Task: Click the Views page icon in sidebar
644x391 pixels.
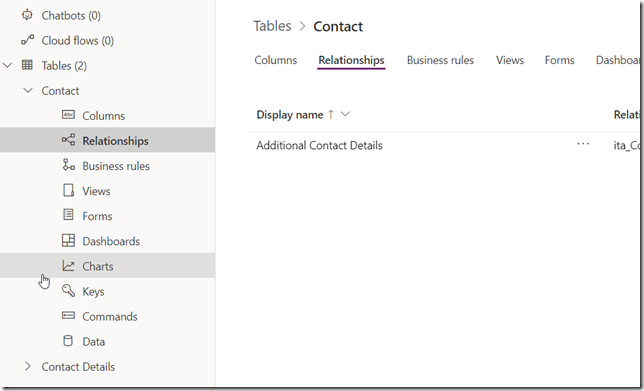Action: pyautogui.click(x=68, y=190)
